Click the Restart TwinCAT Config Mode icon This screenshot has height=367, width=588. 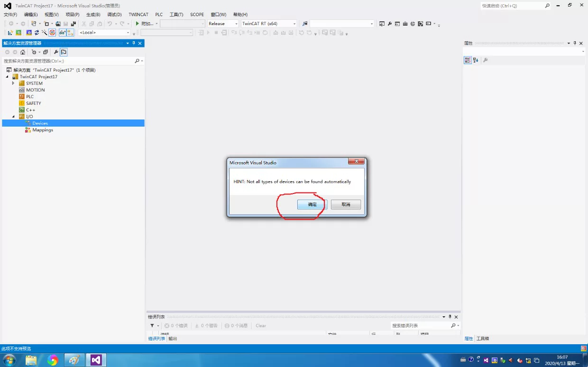tap(29, 33)
